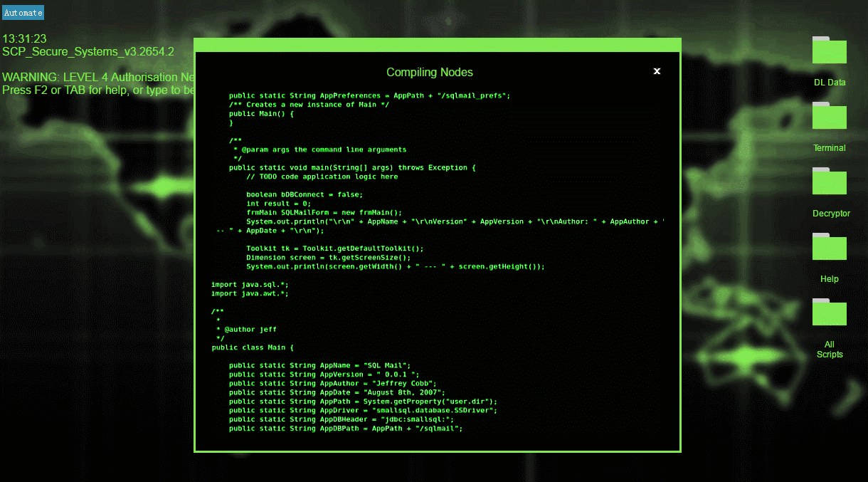Screen dimensions: 868x482
Task: Click the Terminal text label
Action: pyautogui.click(x=830, y=148)
